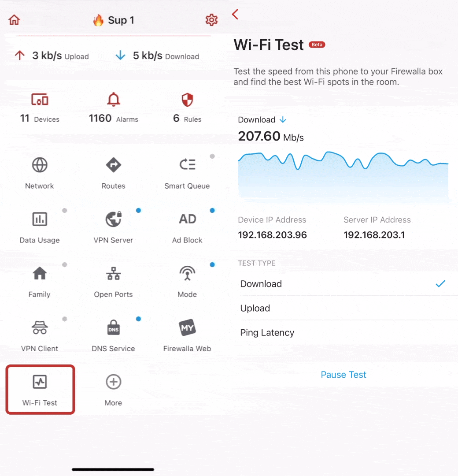Tap the download arrow speed indicator

[120, 55]
